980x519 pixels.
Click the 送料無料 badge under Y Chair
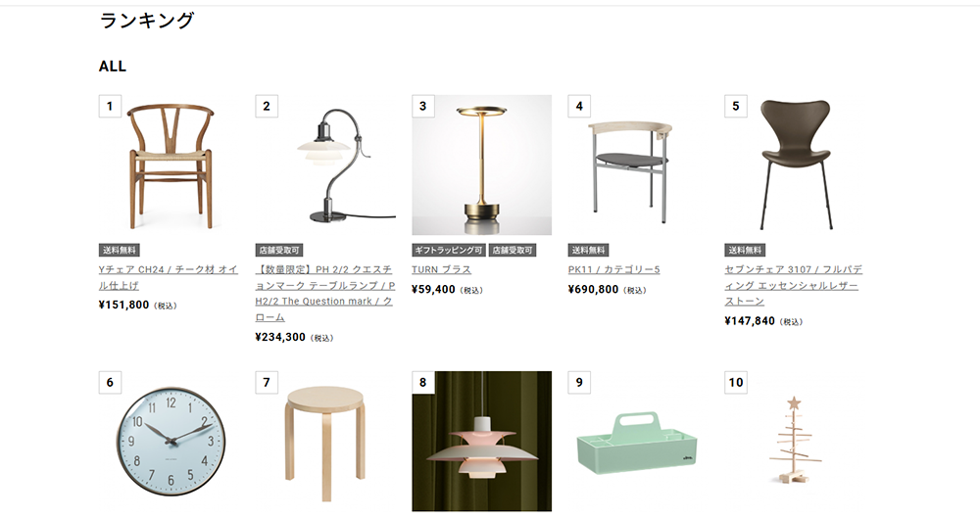point(119,250)
